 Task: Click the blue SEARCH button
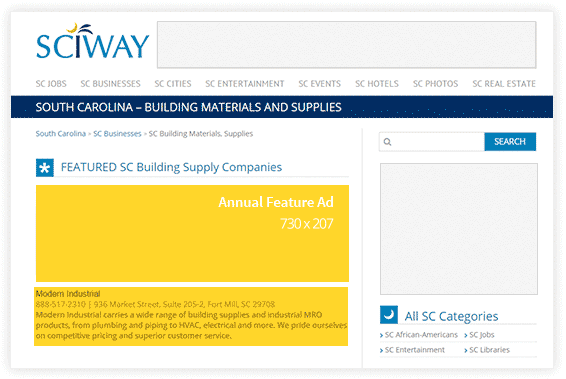tap(510, 141)
